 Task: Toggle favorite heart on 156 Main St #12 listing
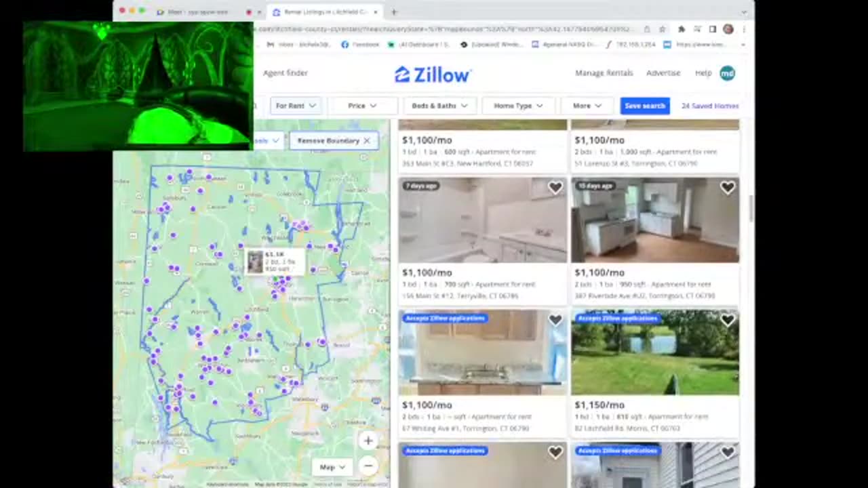tap(555, 188)
